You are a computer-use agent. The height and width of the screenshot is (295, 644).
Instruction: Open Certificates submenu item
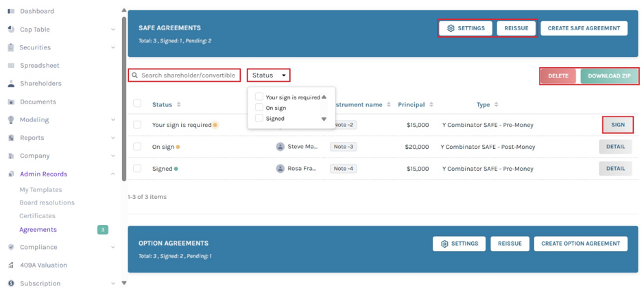(37, 215)
